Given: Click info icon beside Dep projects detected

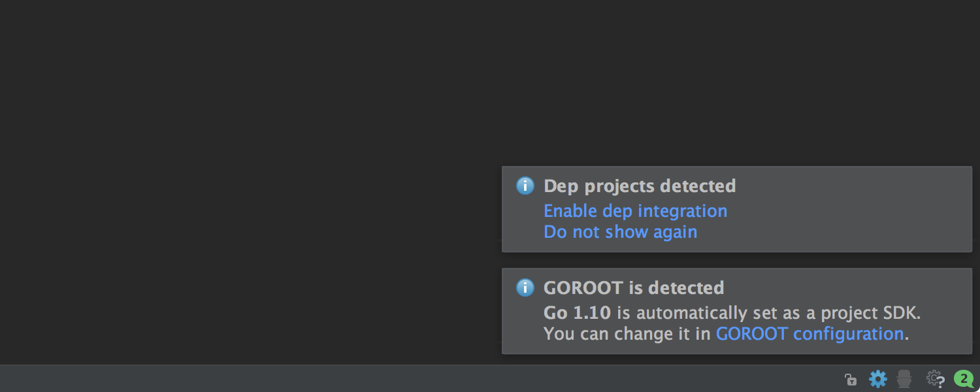Looking at the screenshot, I should coord(525,186).
